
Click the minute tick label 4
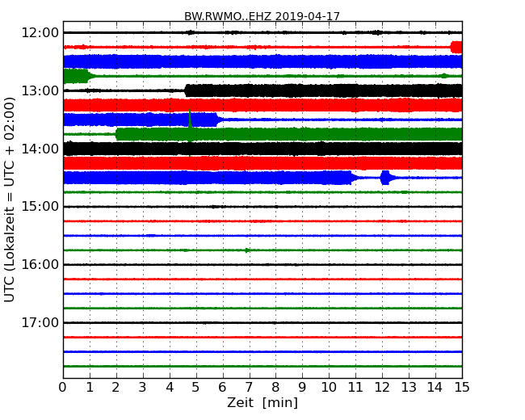[170, 387]
